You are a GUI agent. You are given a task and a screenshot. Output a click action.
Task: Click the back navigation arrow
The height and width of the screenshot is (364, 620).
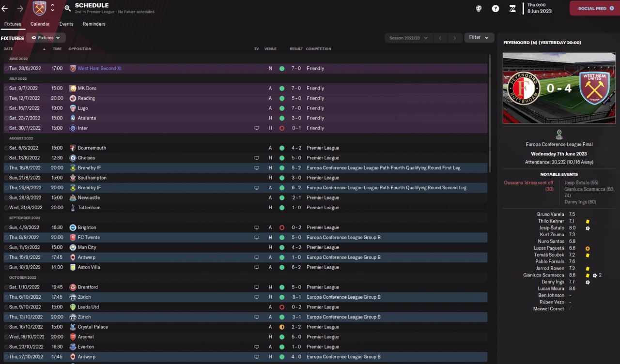point(5,9)
